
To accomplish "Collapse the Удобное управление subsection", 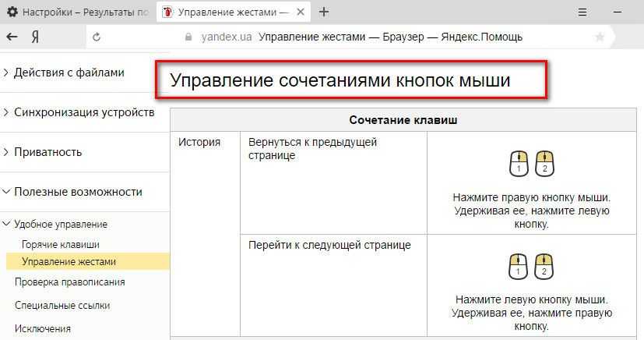I will [x=61, y=224].
